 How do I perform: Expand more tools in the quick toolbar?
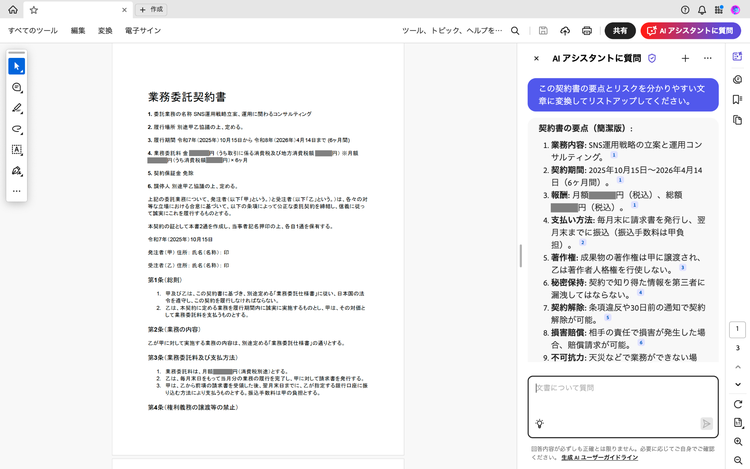(x=17, y=190)
